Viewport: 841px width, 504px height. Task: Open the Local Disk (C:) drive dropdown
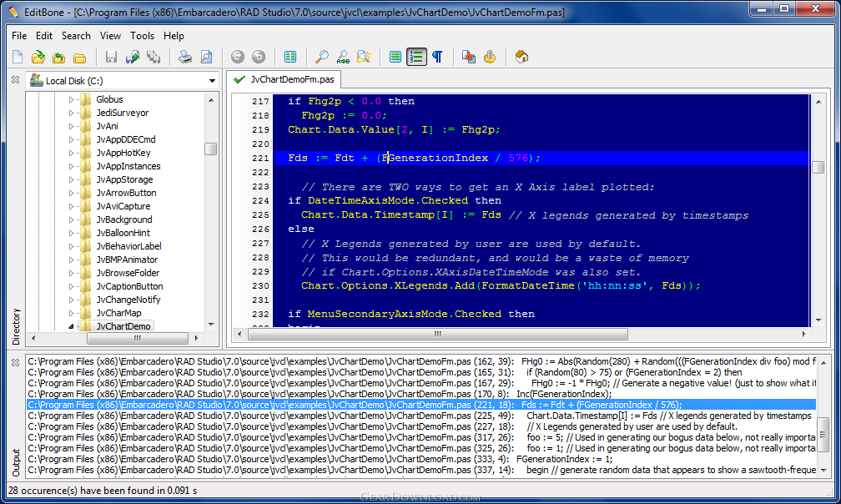coord(213,81)
